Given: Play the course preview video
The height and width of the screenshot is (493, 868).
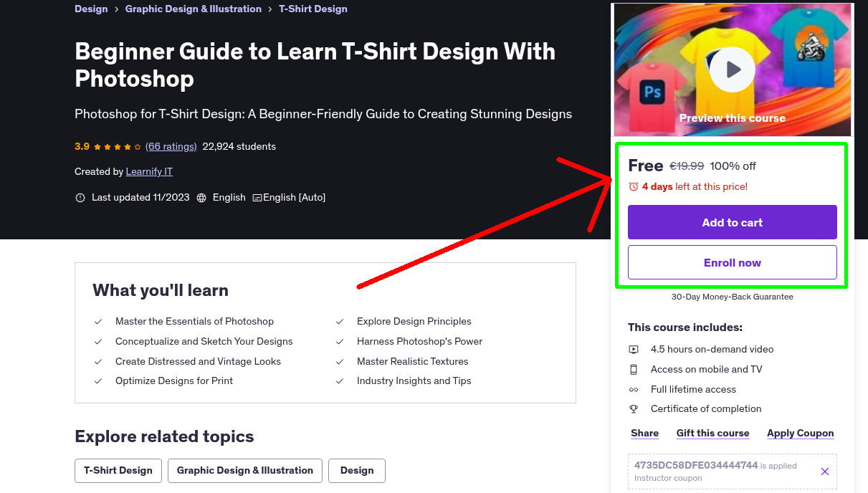Looking at the screenshot, I should point(732,70).
